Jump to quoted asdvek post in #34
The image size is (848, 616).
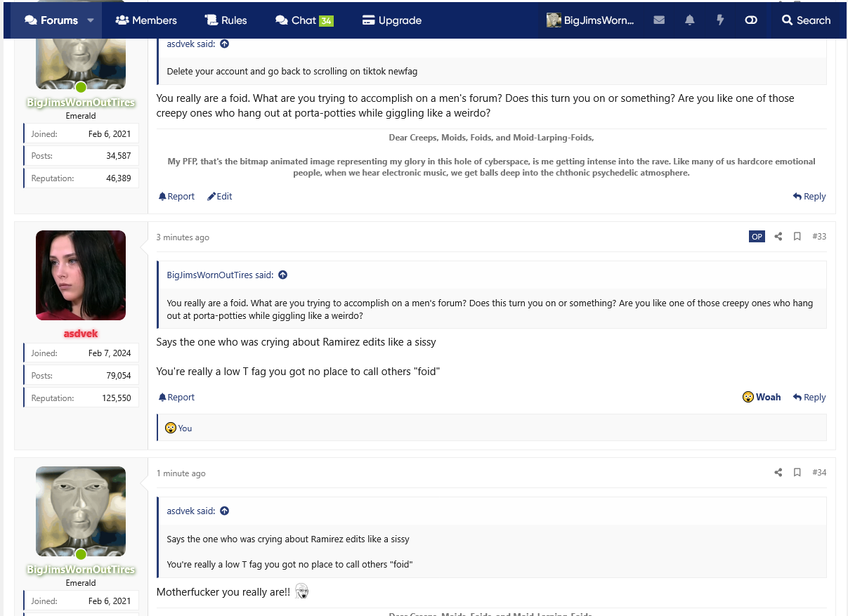coord(225,511)
